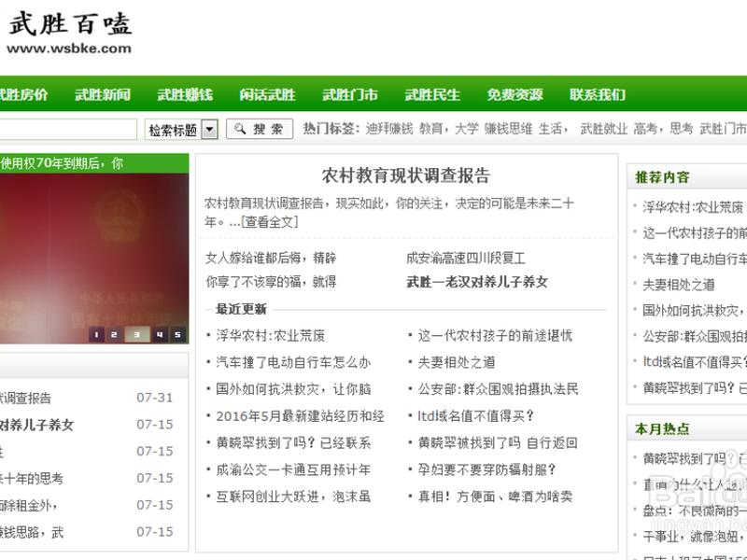Open bold article 武胜一老汉对养儿子养女

pos(477,282)
